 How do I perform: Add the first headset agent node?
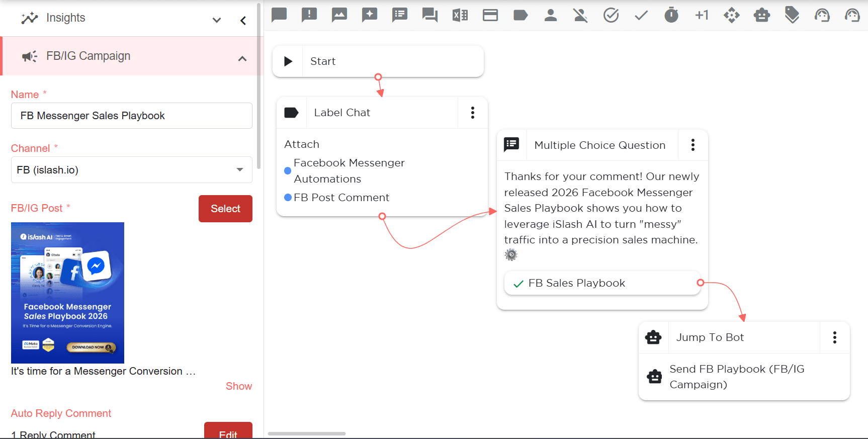[822, 15]
